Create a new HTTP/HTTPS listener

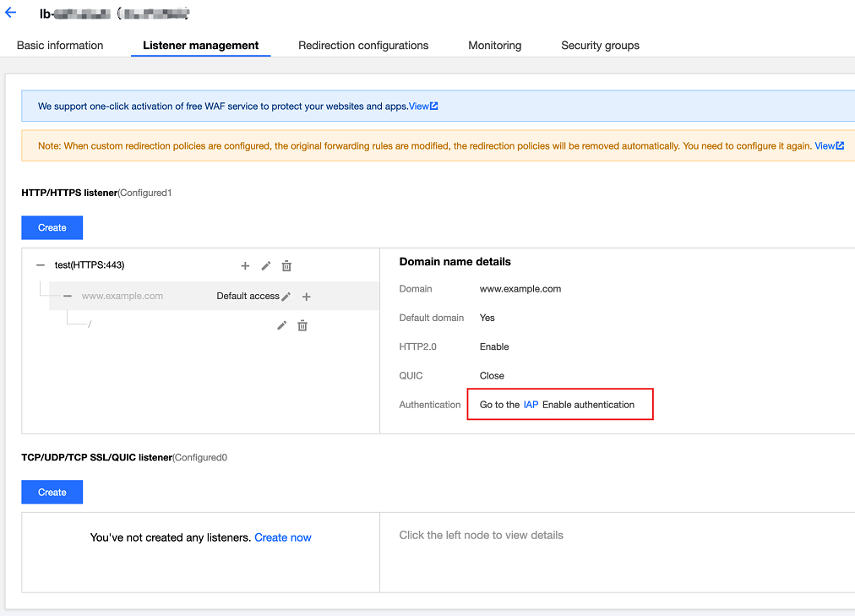pos(52,227)
